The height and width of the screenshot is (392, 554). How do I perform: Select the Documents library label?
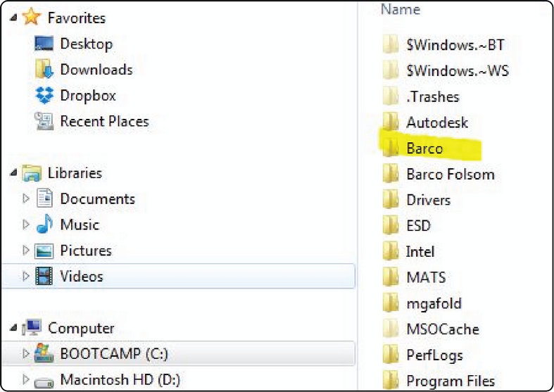[x=98, y=199]
